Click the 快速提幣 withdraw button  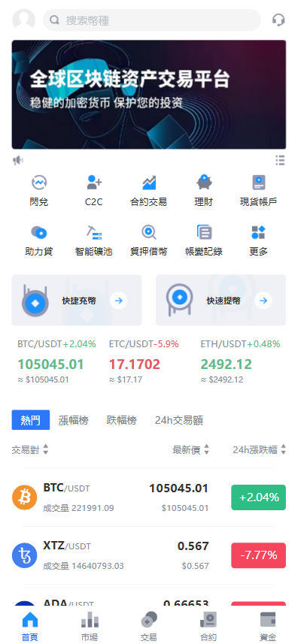220,301
